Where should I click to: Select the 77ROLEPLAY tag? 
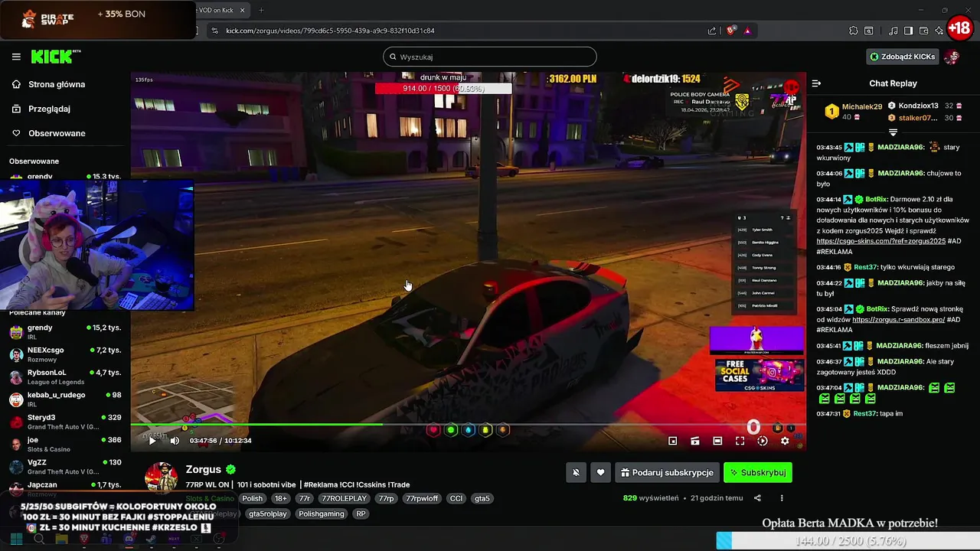pyautogui.click(x=344, y=498)
